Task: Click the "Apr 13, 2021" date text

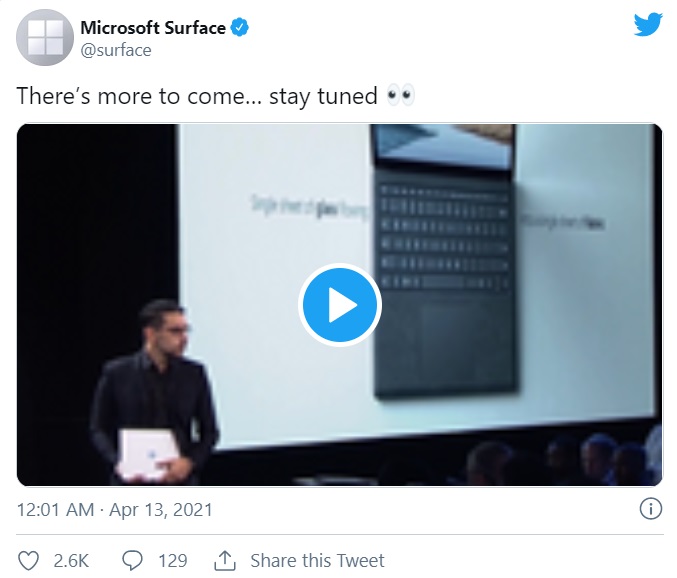Action: (163, 509)
